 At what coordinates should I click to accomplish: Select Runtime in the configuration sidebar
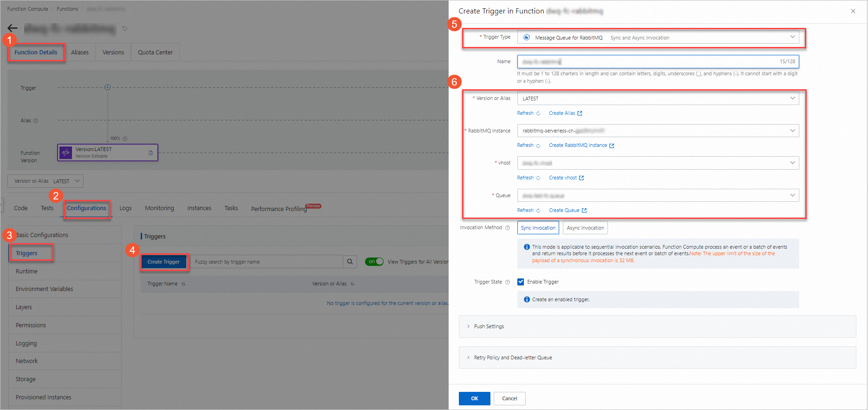[65, 271]
